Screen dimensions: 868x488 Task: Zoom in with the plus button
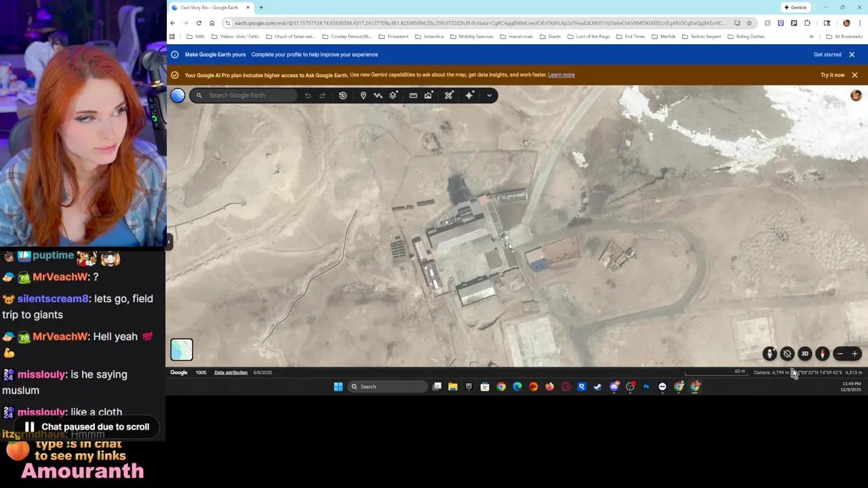click(x=854, y=354)
